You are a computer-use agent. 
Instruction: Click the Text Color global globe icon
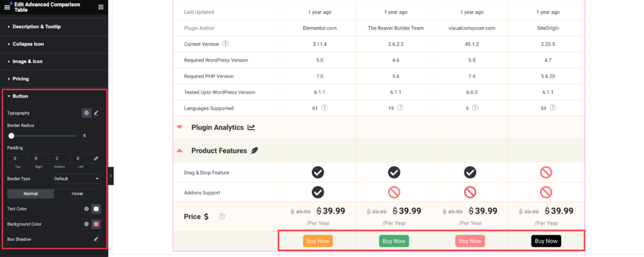(87, 209)
